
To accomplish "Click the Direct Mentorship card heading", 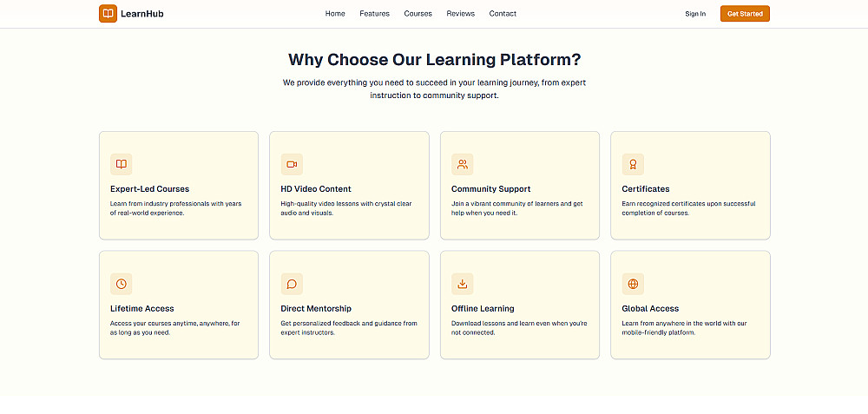I will pos(316,309).
